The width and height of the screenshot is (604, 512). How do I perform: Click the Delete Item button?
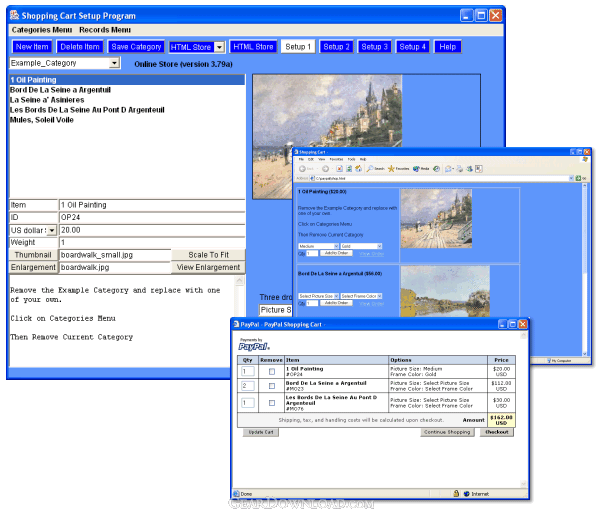[x=80, y=47]
